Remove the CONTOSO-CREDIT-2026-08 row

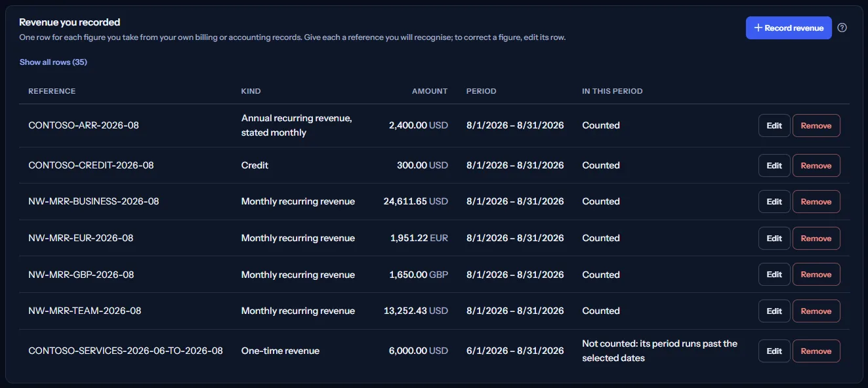coord(816,166)
